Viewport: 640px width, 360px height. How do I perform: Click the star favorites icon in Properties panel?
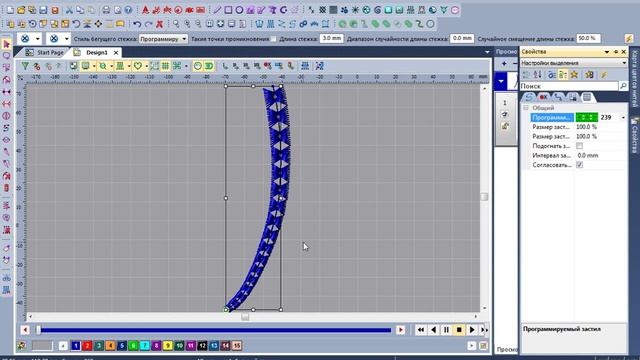tap(574, 74)
